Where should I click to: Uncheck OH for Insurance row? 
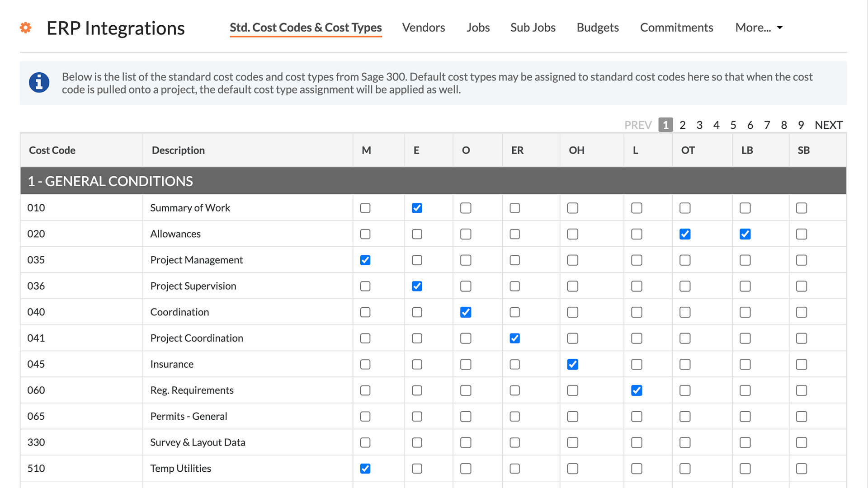572,364
